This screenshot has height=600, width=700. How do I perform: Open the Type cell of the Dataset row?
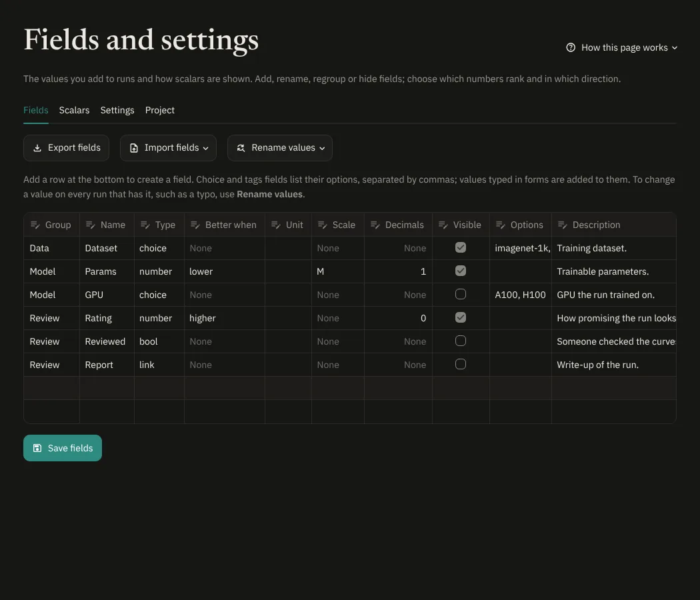(x=159, y=248)
